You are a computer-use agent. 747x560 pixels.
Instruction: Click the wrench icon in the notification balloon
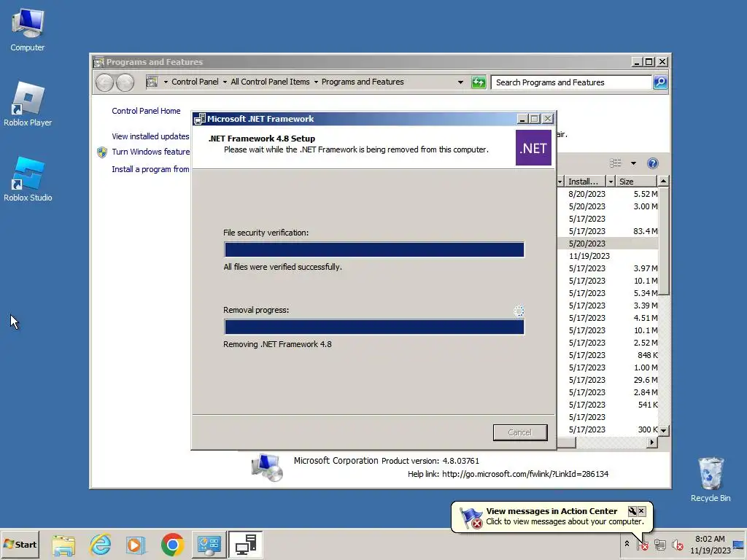coord(632,511)
